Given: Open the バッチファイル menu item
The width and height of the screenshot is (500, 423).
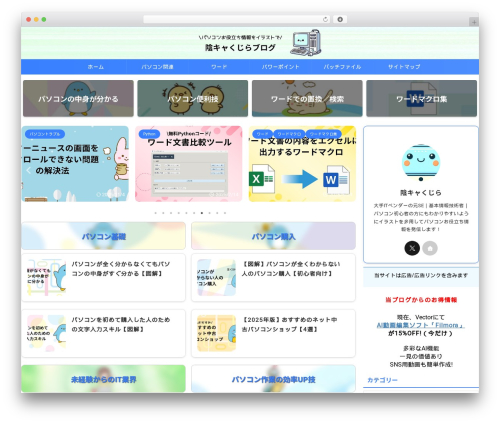Looking at the screenshot, I should pyautogui.click(x=342, y=67).
